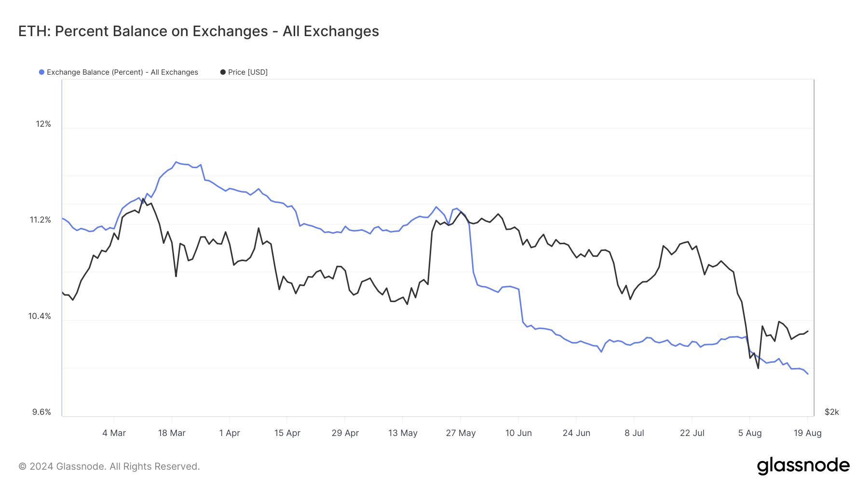Click the glassnode logo

coord(803,466)
